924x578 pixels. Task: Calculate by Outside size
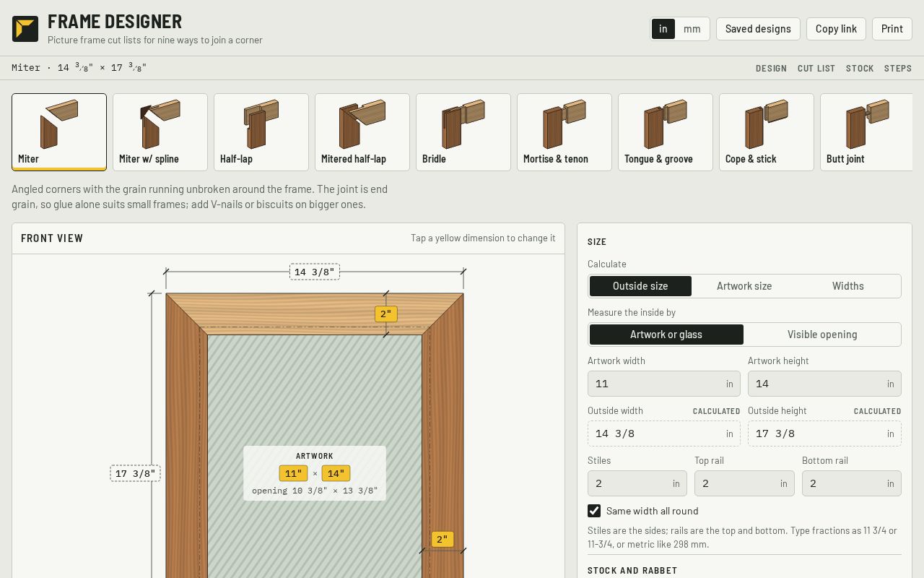tap(640, 286)
